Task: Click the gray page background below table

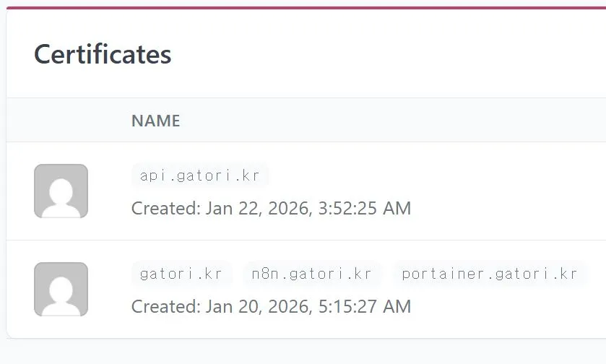Action: pos(303,352)
